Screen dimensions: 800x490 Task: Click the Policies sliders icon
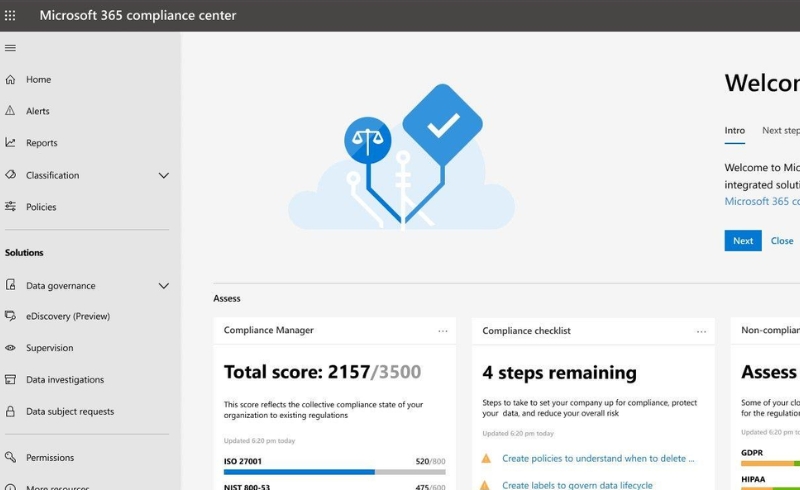(x=10, y=206)
